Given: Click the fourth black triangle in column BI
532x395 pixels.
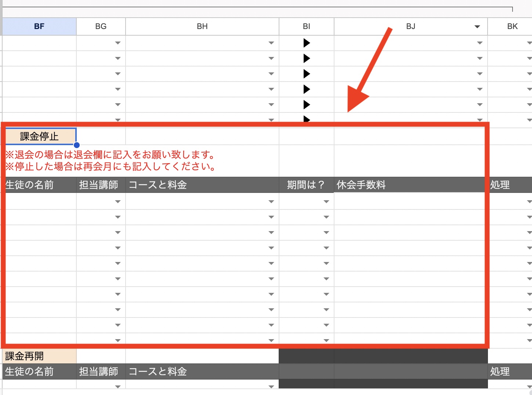Looking at the screenshot, I should pos(307,89).
